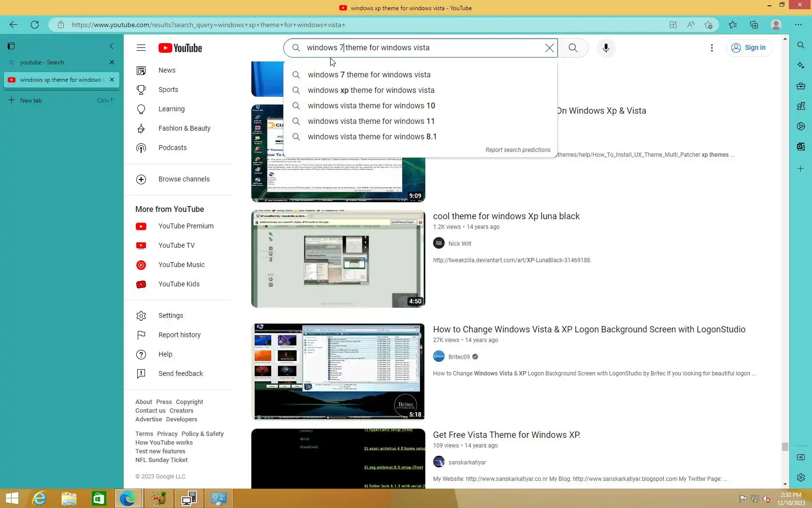
Task: Open YouTube settings three-dot menu
Action: [711, 48]
